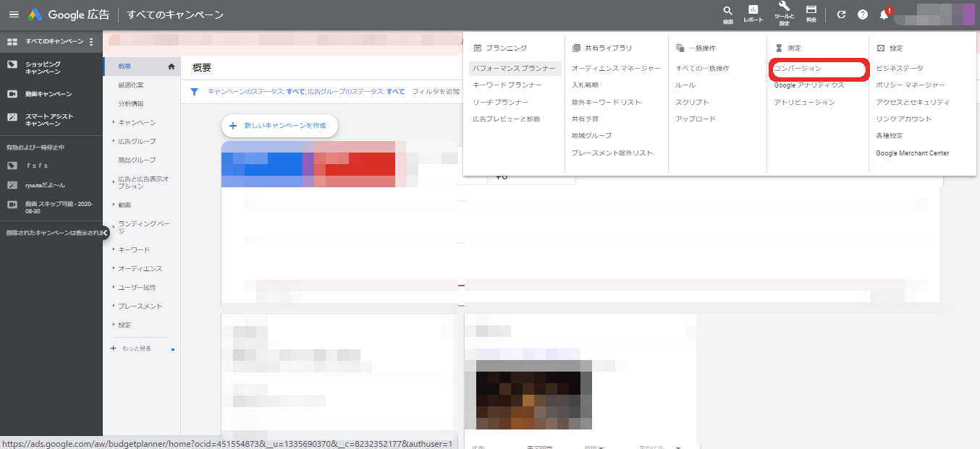Open リーチ プランナー
Viewport: 980px width, 449px height.
pos(500,103)
